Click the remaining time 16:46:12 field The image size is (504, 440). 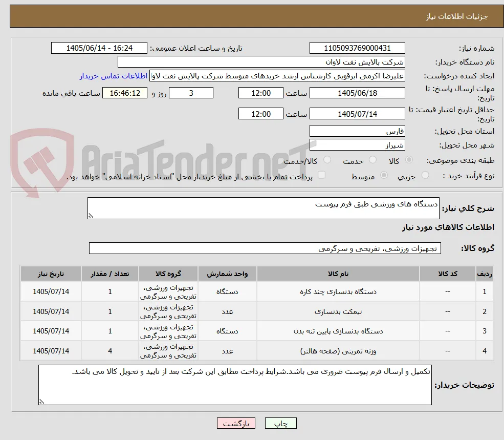coord(125,93)
